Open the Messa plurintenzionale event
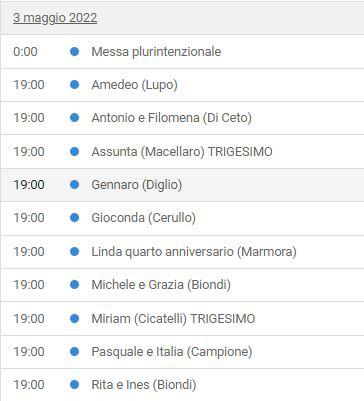Screen dimensions: 364x401 tap(156, 52)
